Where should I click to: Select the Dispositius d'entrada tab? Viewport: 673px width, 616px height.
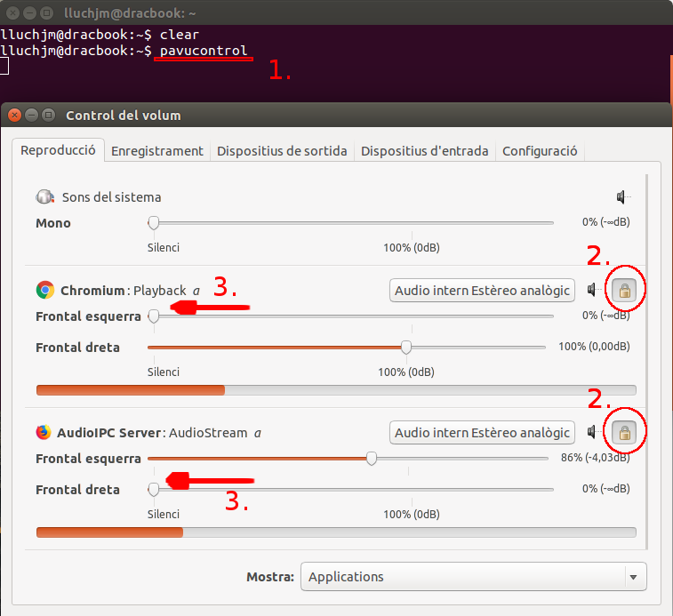tap(424, 151)
